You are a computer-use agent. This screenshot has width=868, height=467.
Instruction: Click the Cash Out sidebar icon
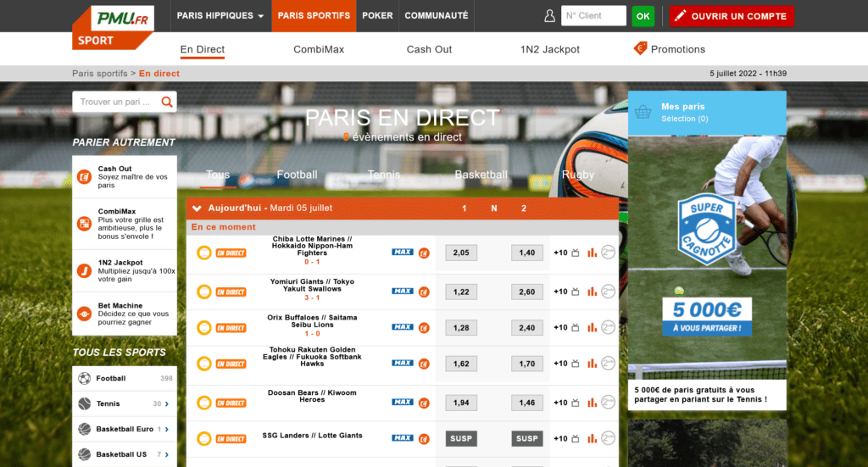(x=84, y=177)
